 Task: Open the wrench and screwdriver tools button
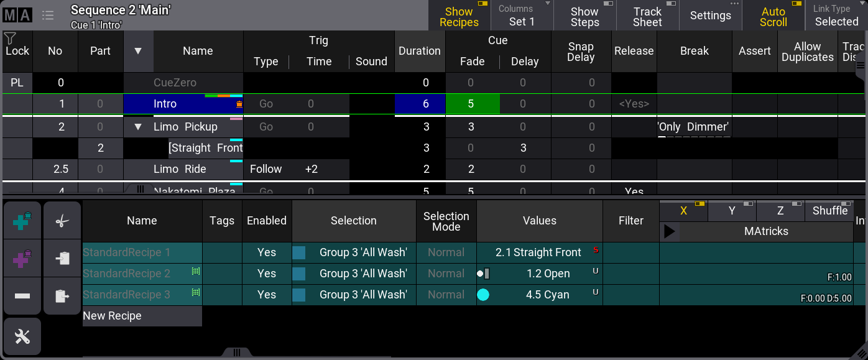click(x=22, y=336)
